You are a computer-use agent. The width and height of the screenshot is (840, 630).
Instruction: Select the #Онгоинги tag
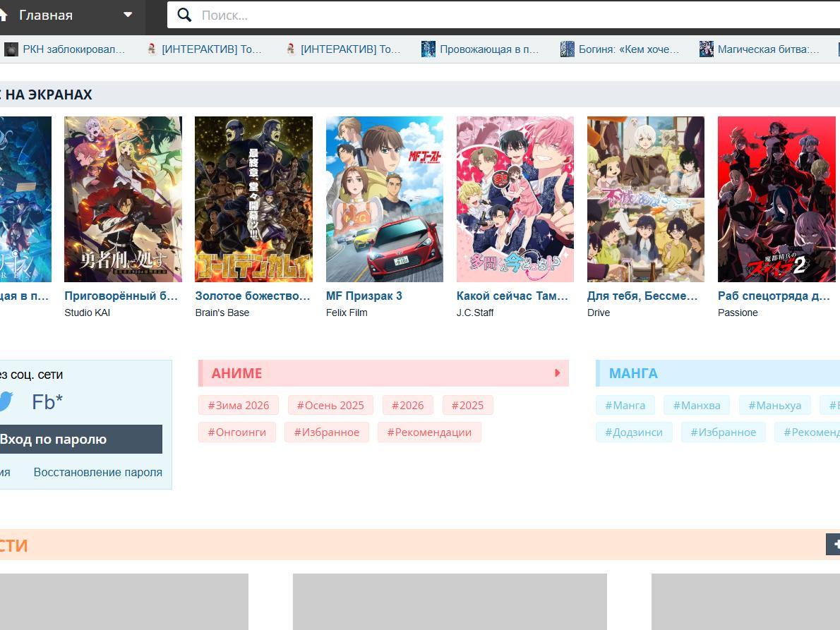click(236, 432)
